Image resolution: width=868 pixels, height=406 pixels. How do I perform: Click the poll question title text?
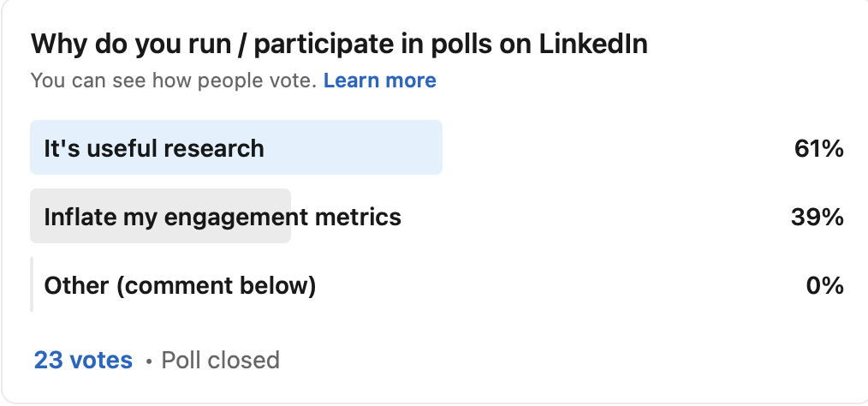339,44
